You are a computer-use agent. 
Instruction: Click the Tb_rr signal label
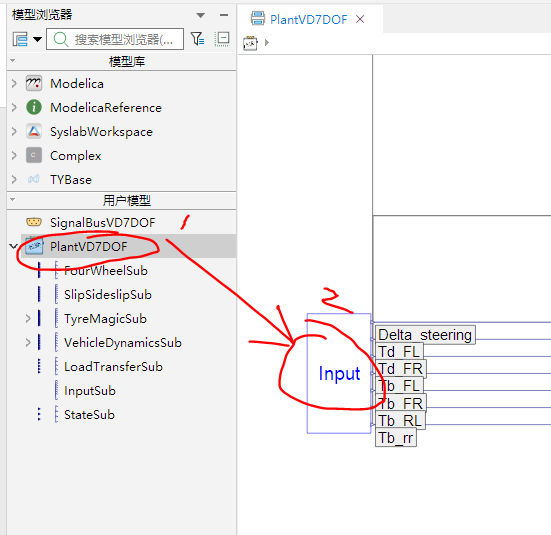[x=396, y=438]
